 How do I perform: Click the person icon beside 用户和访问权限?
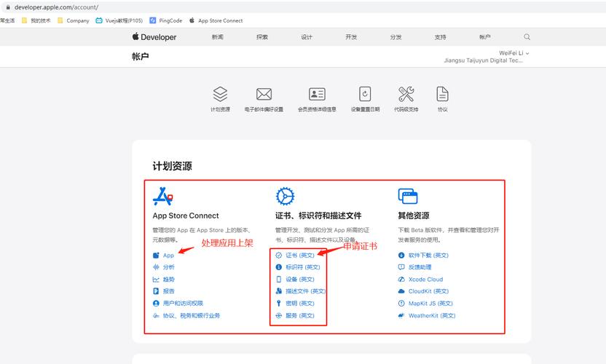click(x=156, y=304)
